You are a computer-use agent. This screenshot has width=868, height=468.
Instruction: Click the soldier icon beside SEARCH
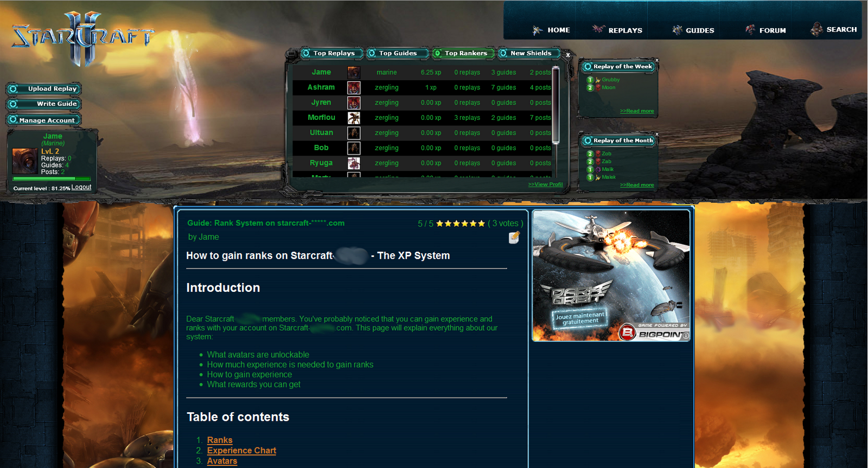pos(816,29)
